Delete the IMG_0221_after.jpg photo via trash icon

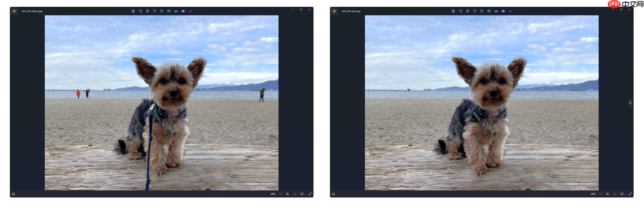coord(467,11)
